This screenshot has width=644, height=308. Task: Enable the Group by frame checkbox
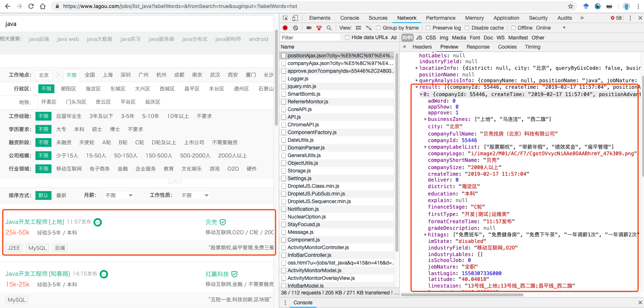coord(378,28)
